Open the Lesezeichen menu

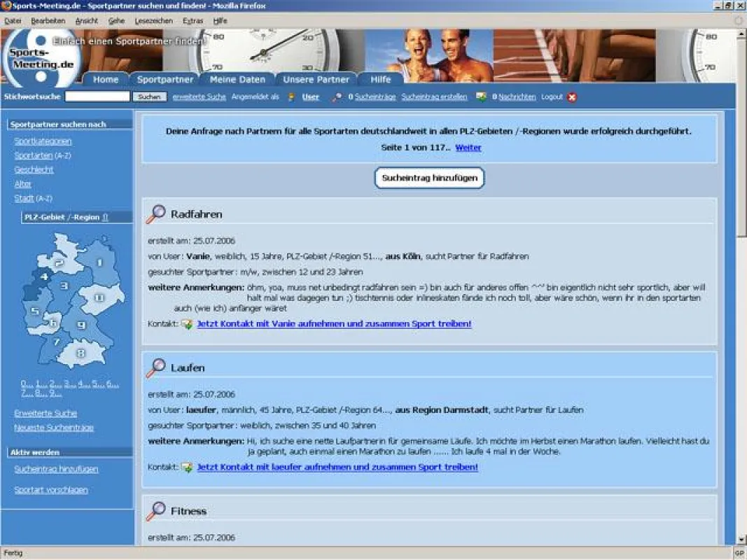coord(153,21)
